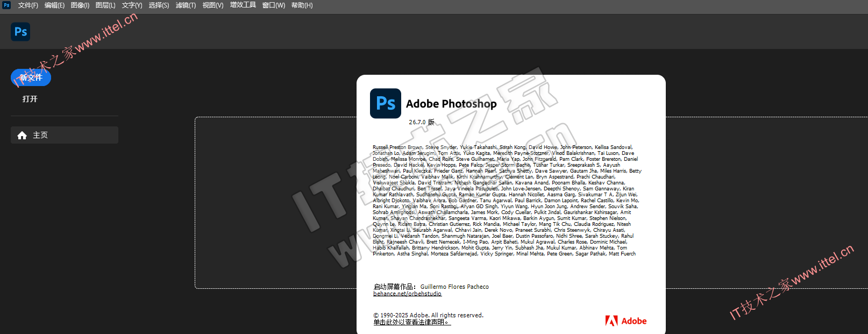The image size is (868, 334).
Task: Click the 26.7.0 版 version text
Action: point(422,122)
